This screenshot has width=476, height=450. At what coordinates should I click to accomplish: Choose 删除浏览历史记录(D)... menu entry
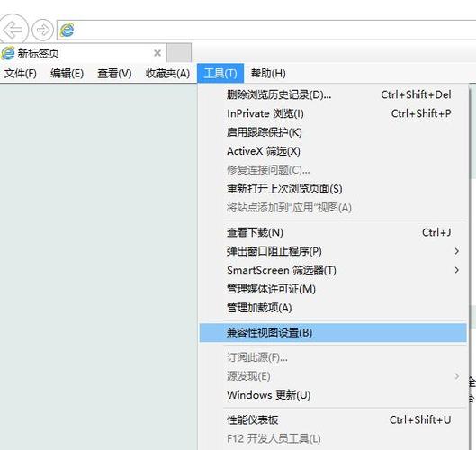tap(333, 94)
